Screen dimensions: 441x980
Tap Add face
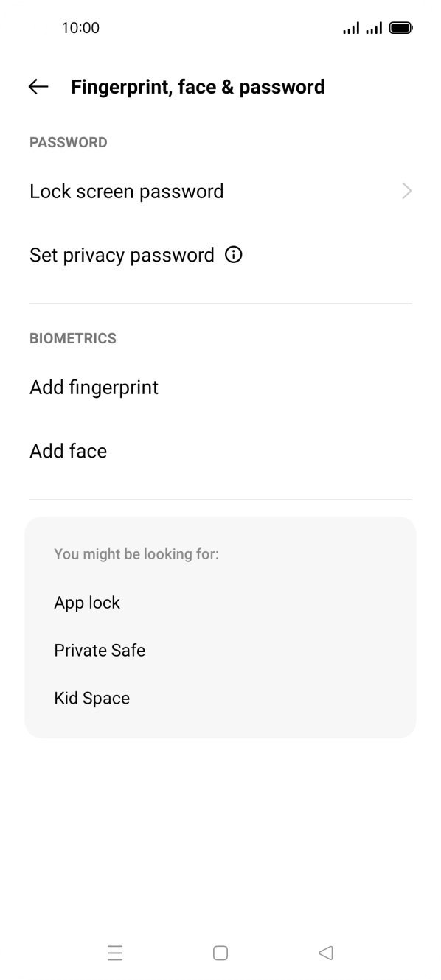(x=68, y=451)
